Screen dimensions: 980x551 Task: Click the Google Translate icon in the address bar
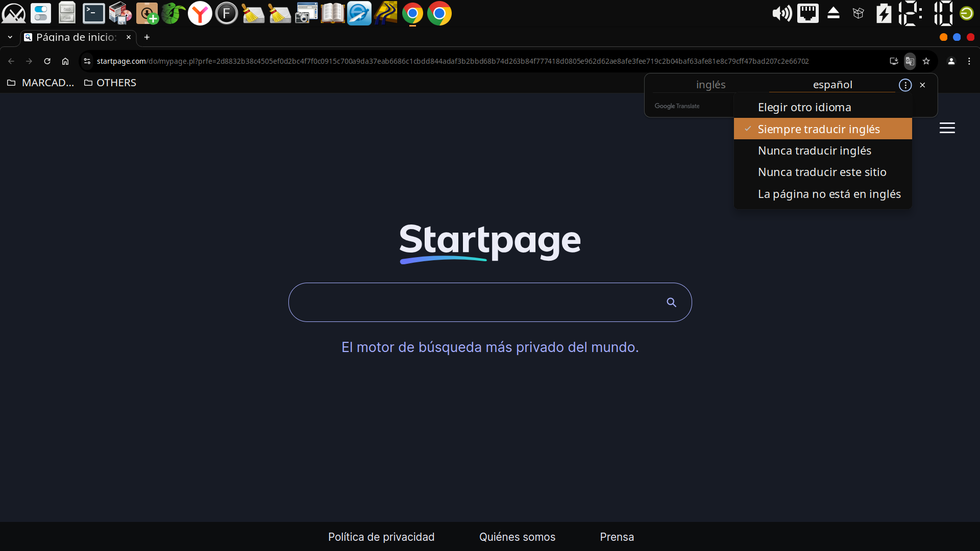[910, 61]
